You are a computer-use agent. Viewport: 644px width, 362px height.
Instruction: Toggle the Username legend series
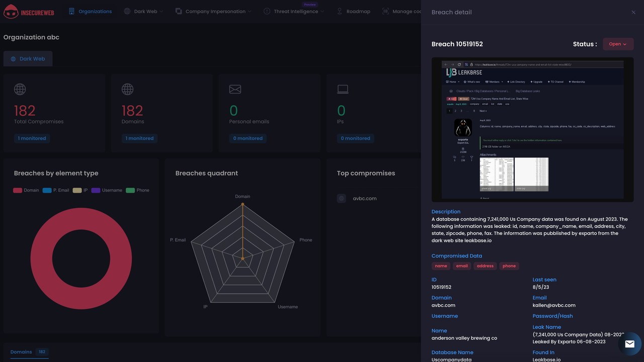point(107,190)
